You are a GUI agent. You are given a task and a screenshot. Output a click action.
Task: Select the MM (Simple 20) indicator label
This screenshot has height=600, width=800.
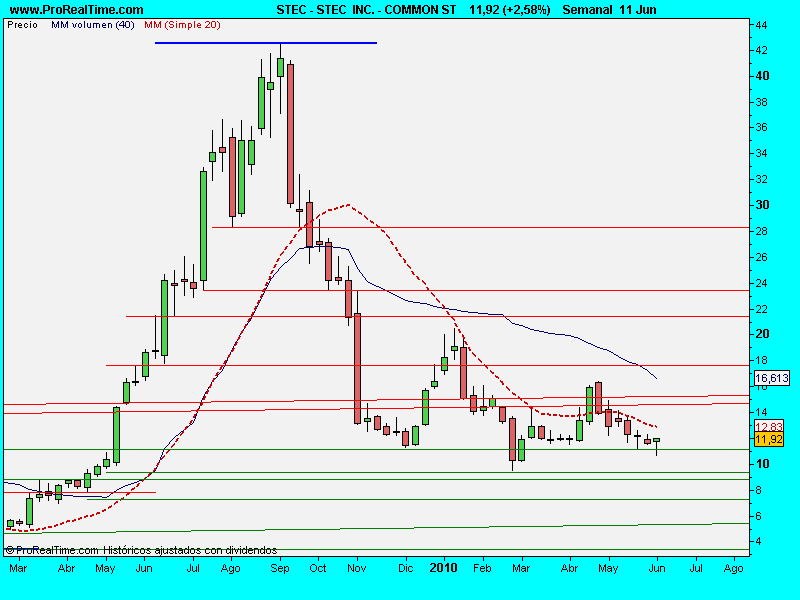[x=182, y=25]
